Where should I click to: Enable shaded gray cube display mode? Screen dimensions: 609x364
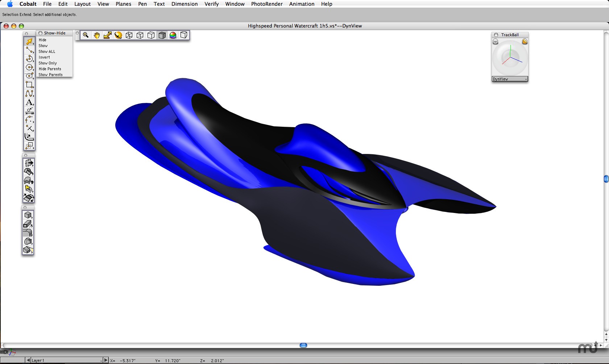[x=162, y=35]
